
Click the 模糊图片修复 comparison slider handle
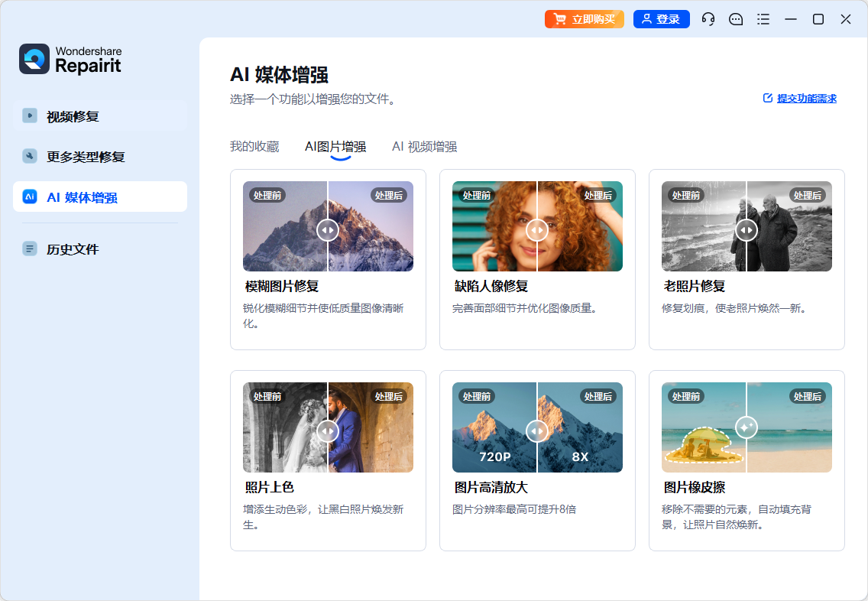(328, 229)
